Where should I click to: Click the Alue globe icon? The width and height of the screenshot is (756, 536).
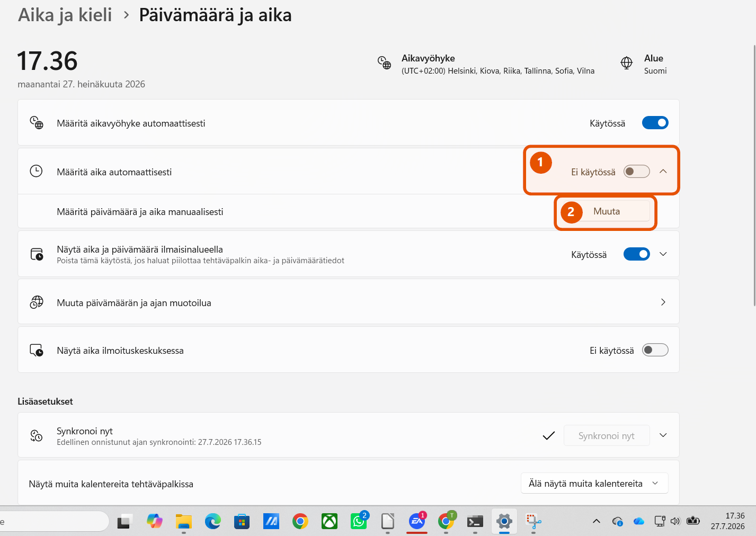[627, 62]
